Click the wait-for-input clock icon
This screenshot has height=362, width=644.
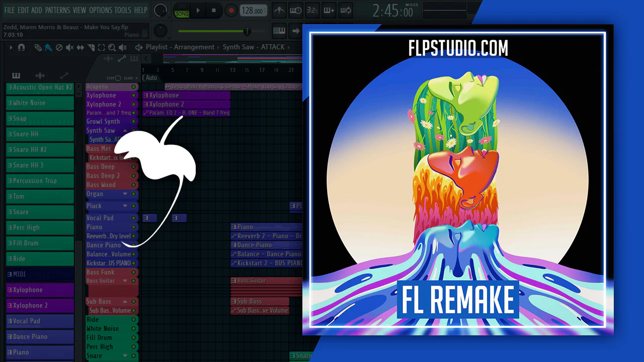295,10
